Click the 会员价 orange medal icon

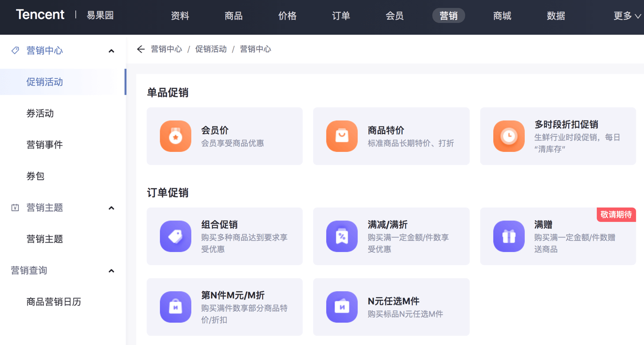175,136
